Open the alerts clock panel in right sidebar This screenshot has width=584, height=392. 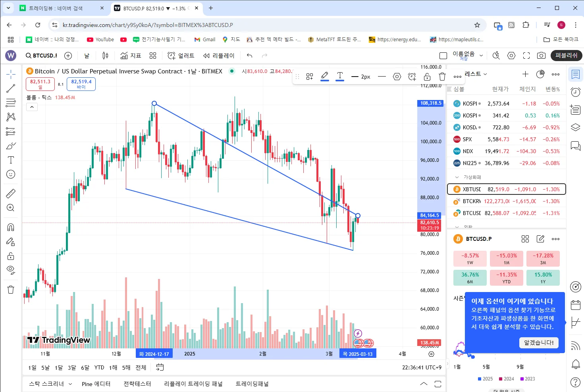coord(575,92)
